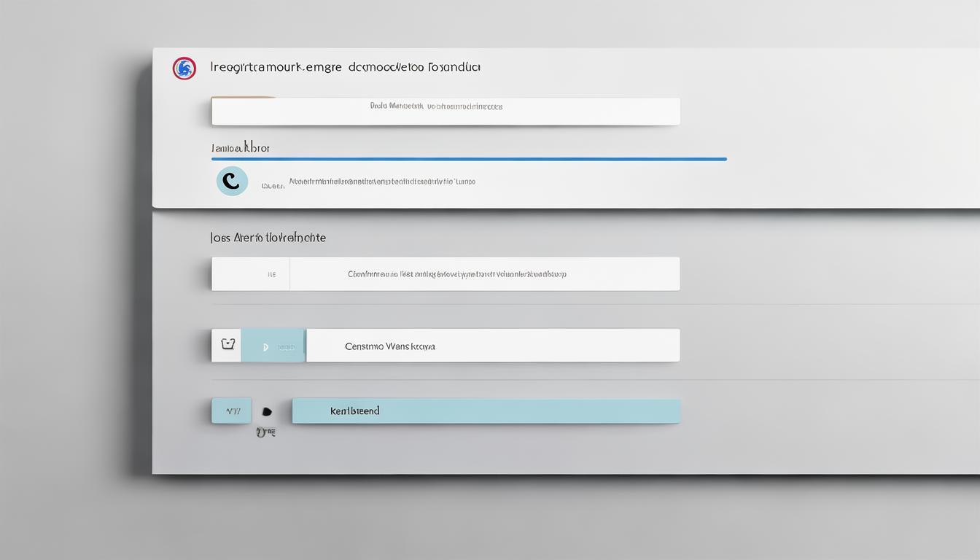The image size is (980, 560).
Task: Click the black dot beside the VY7 button
Action: pos(267,412)
